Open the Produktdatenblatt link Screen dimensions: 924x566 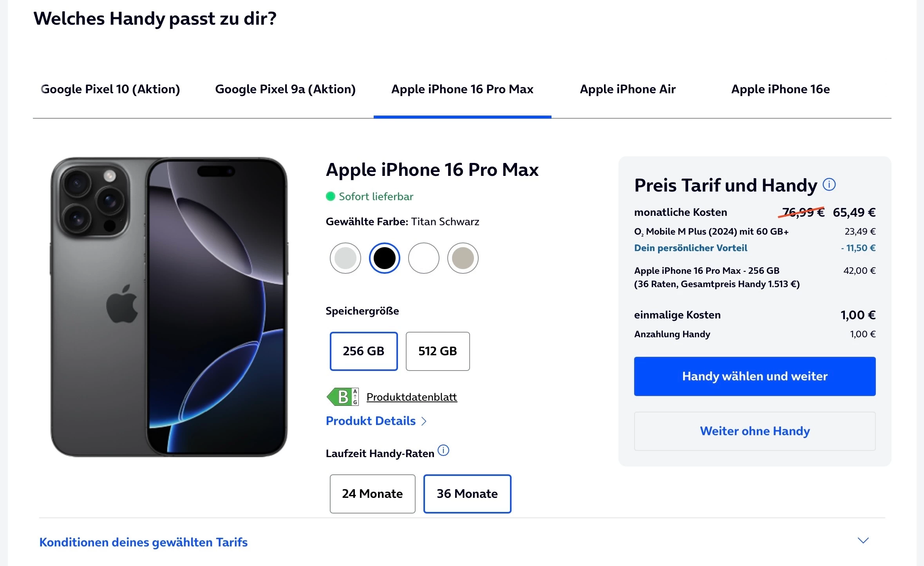tap(412, 397)
